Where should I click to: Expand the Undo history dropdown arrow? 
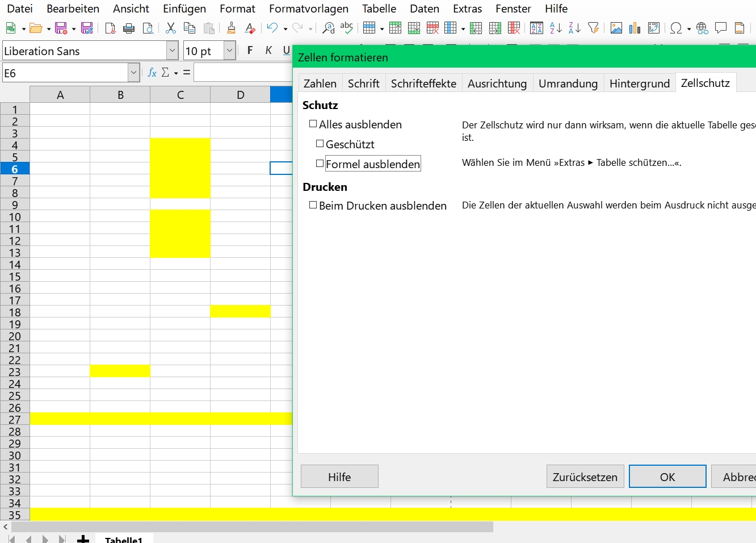(x=285, y=28)
